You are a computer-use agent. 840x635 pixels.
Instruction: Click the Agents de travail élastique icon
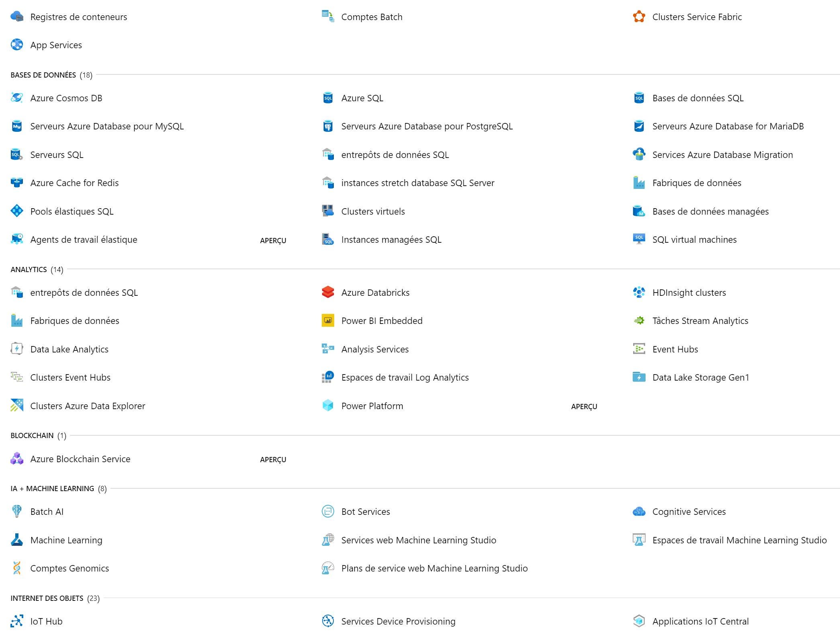click(17, 240)
